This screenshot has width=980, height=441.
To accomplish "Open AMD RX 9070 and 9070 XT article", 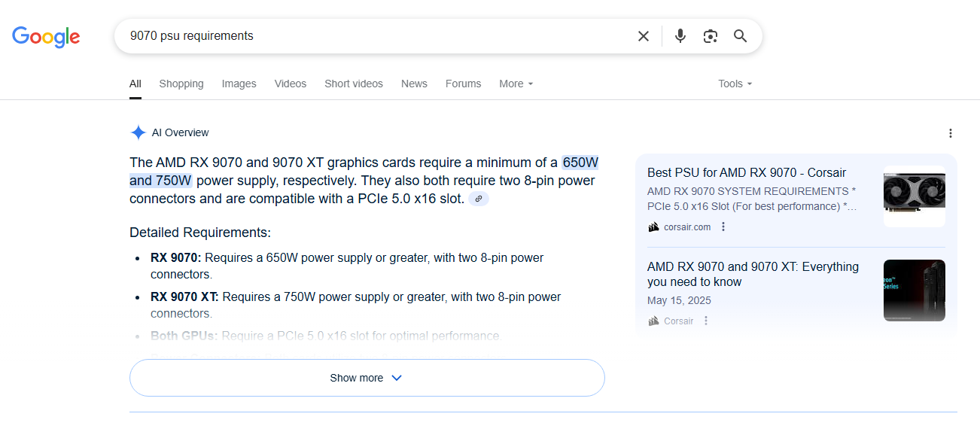I will [753, 274].
